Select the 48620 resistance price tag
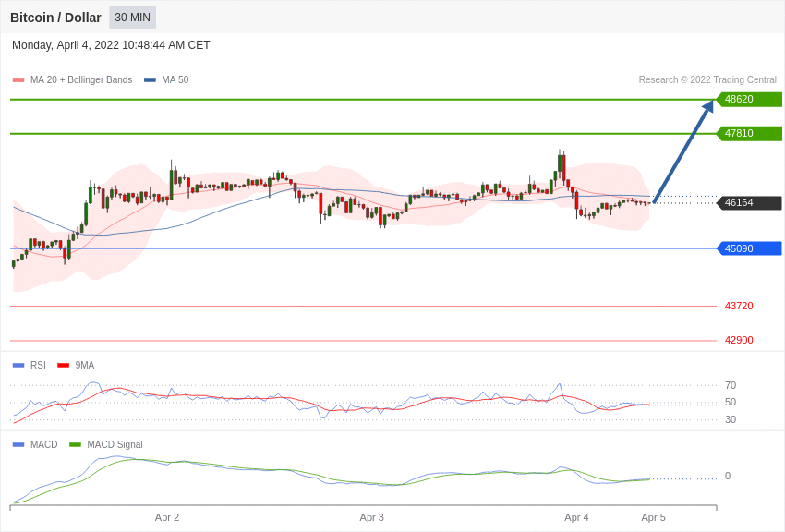This screenshot has width=785, height=532. pos(750,99)
